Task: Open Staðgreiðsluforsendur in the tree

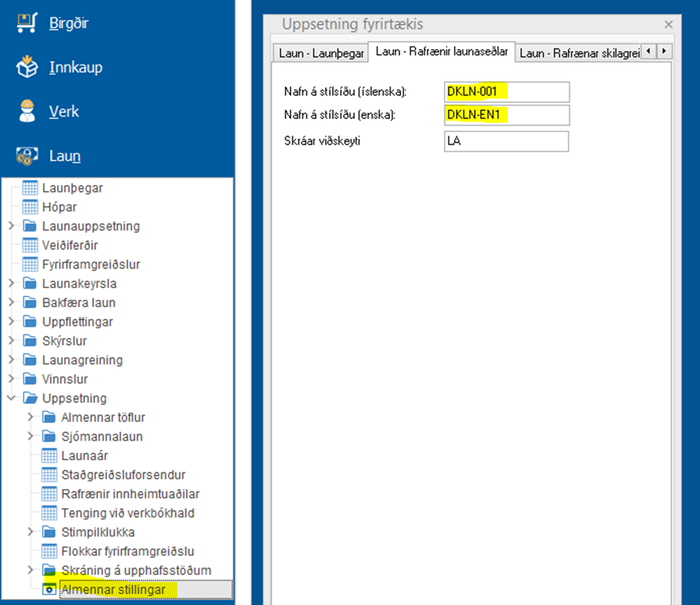Action: coord(123,475)
